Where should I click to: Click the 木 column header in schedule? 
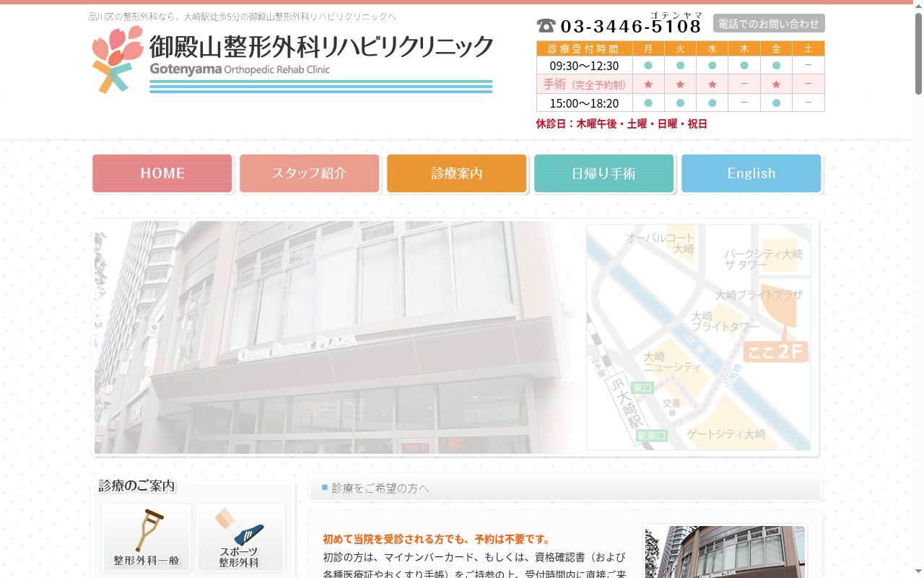[744, 49]
